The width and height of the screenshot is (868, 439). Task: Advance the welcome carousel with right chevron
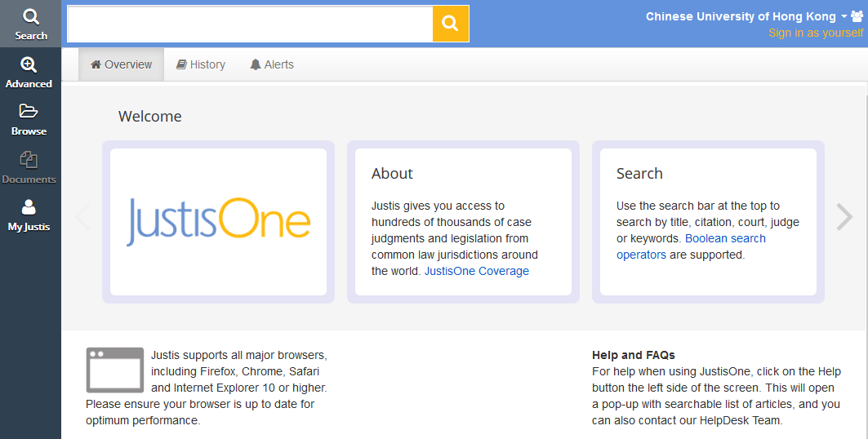point(844,216)
